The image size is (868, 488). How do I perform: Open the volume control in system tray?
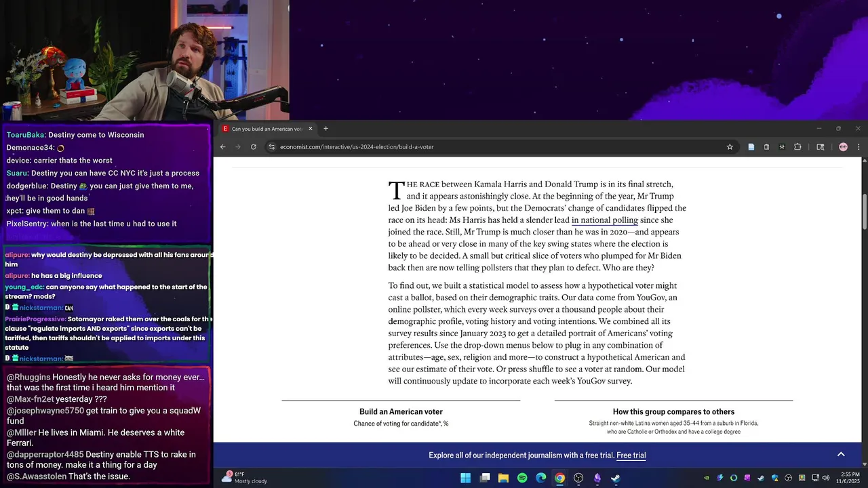tap(825, 478)
